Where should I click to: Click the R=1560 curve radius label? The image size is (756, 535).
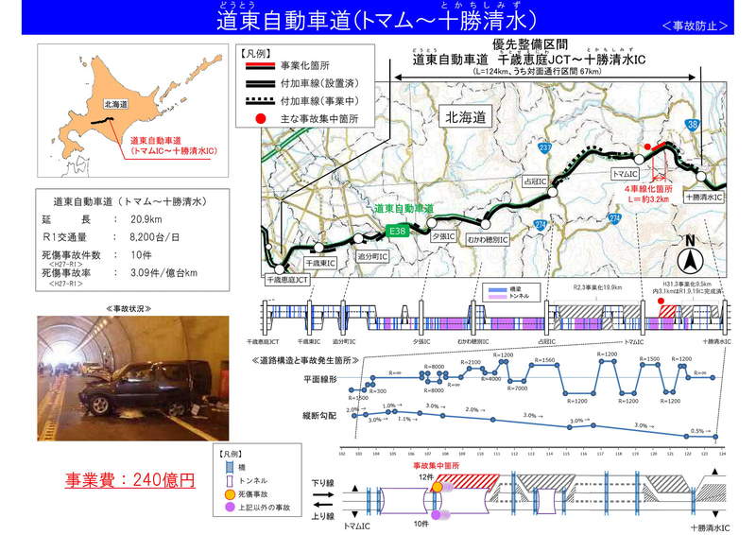click(x=544, y=360)
